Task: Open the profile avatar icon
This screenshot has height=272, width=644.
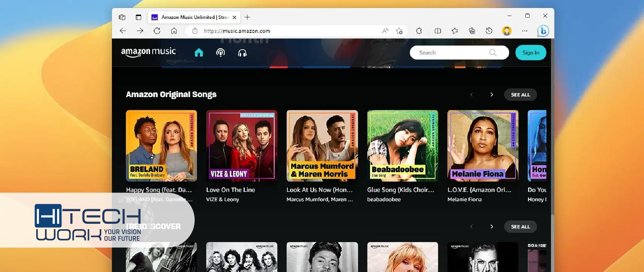Action: pyautogui.click(x=506, y=31)
